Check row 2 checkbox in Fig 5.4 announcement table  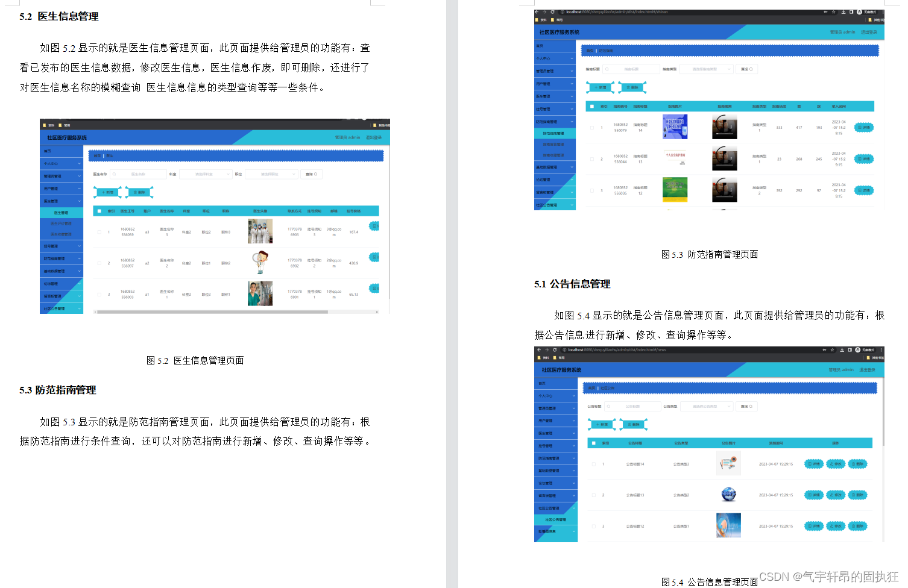pyautogui.click(x=593, y=495)
